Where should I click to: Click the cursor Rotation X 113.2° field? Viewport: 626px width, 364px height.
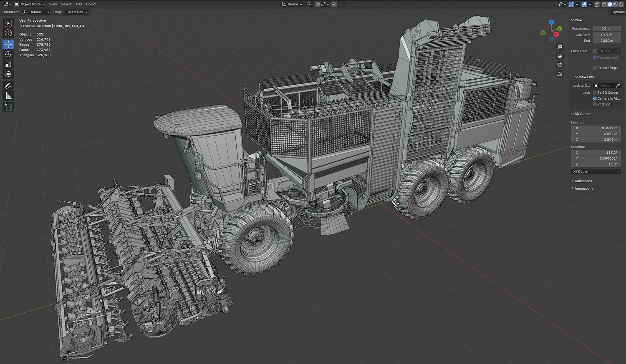[596, 153]
